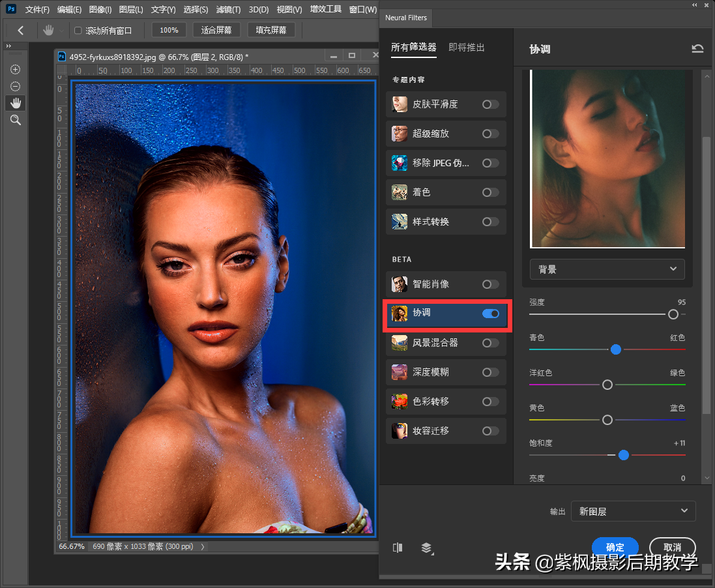Click the zoom-out minus circle tool
The width and height of the screenshot is (715, 588).
pyautogui.click(x=16, y=86)
